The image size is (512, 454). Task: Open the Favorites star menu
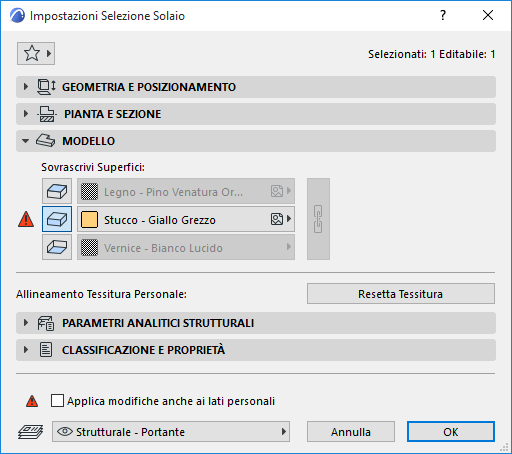[36, 53]
